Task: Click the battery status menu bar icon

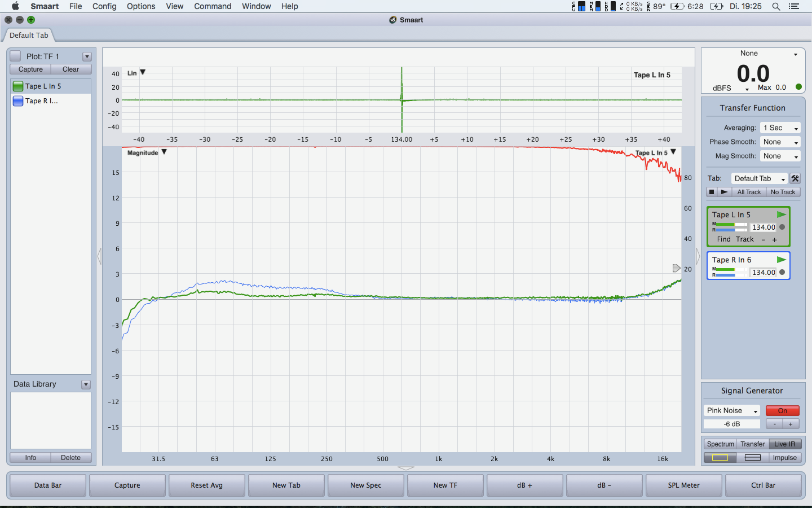Action: point(717,6)
